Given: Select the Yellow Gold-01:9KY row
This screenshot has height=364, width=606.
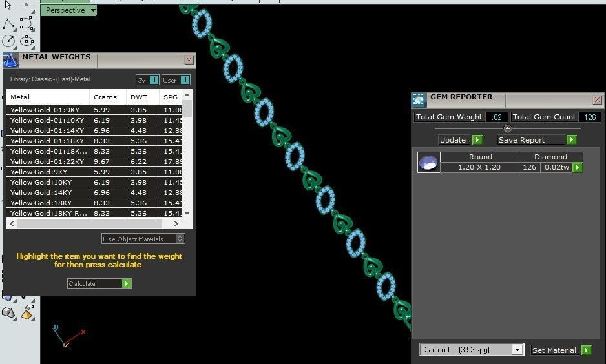Looking at the screenshot, I should [94, 110].
